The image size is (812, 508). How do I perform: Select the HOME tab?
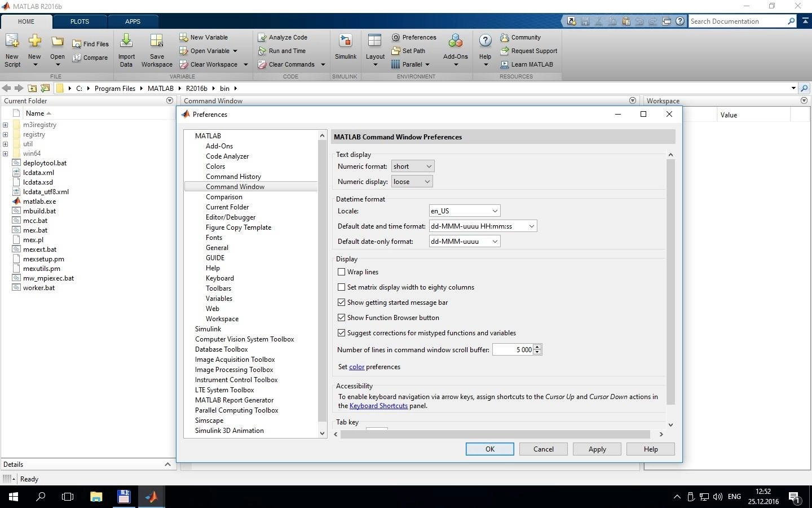(x=26, y=21)
